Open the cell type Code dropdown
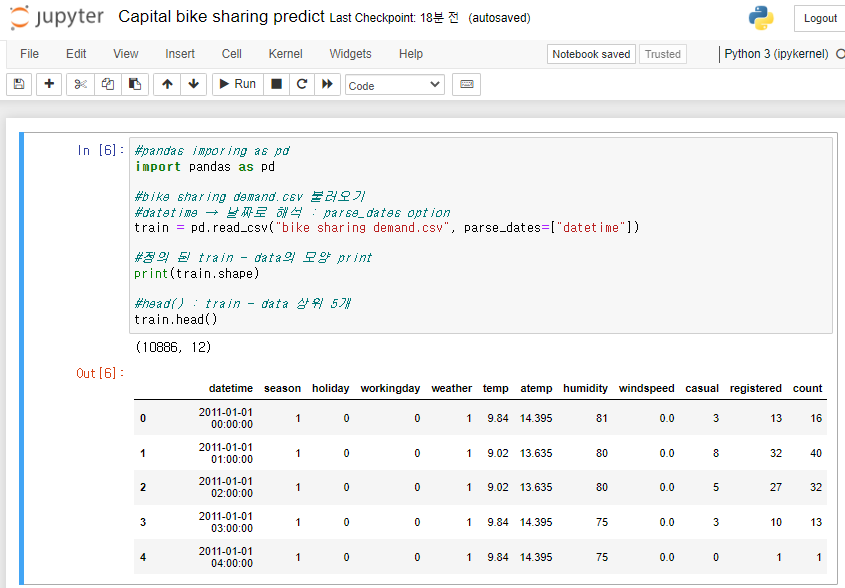The height and width of the screenshot is (588, 845). pos(394,85)
